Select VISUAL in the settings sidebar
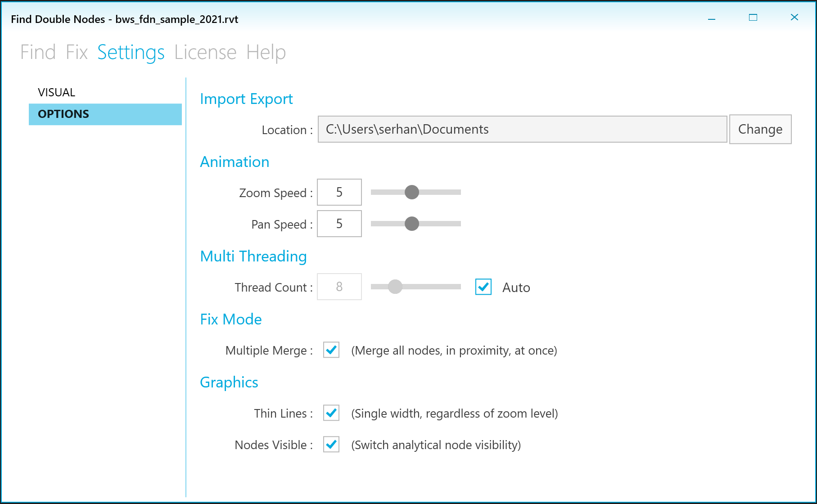817x504 pixels. (x=57, y=92)
